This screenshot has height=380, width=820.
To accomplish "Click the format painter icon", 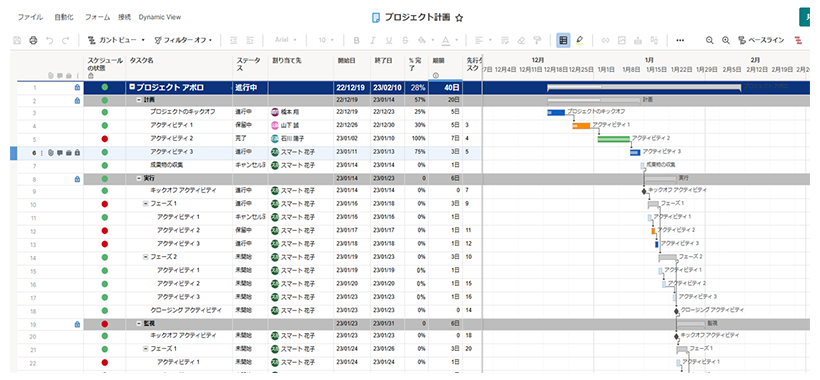I will coord(537,40).
